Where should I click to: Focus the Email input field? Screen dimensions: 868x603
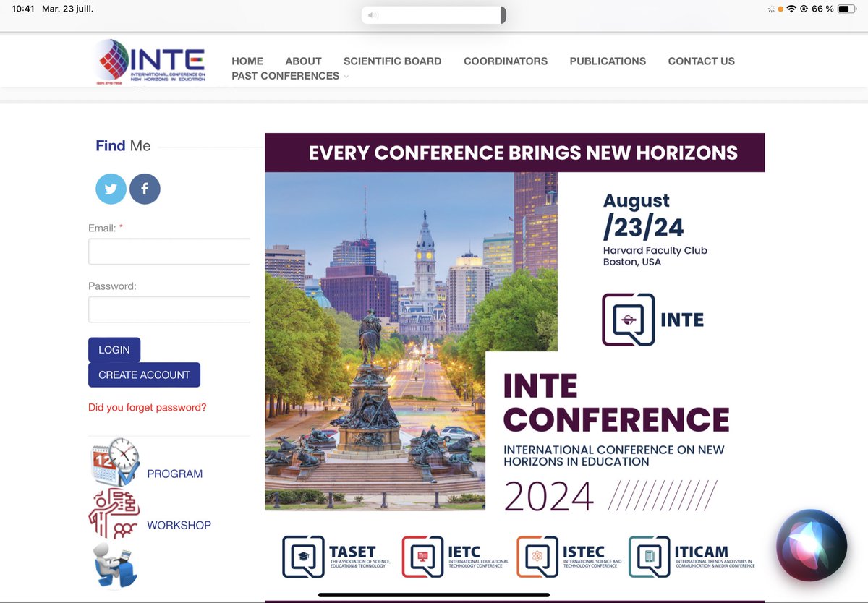click(169, 252)
